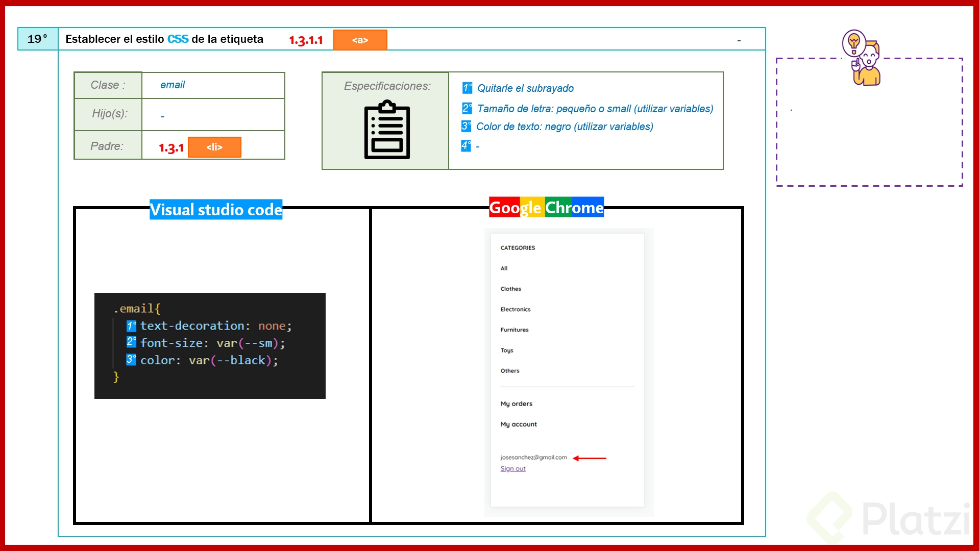Select My account
Screen dimensions: 980x551
point(519,424)
